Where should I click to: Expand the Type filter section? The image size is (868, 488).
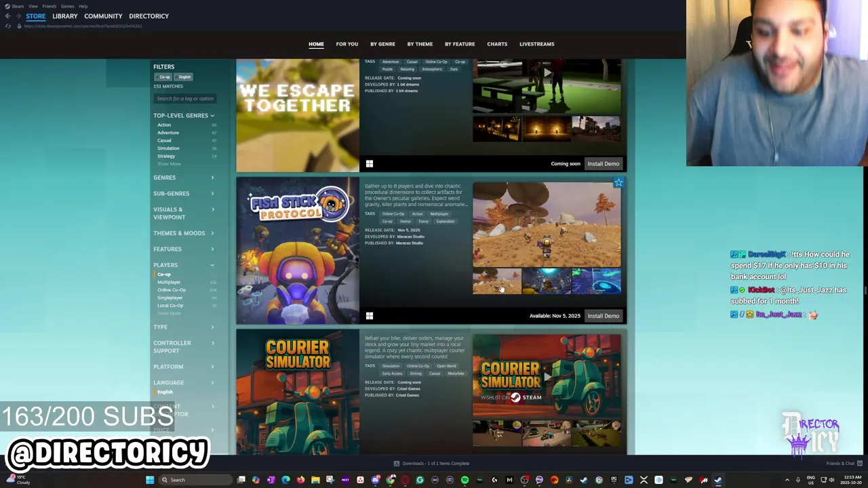click(184, 327)
